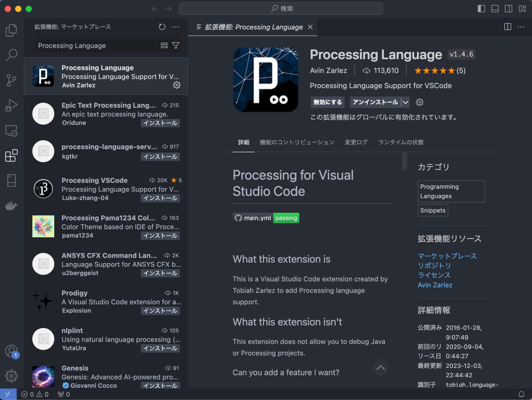Expand the uninstall button dropdown arrow
This screenshot has width=532, height=400.
click(405, 102)
